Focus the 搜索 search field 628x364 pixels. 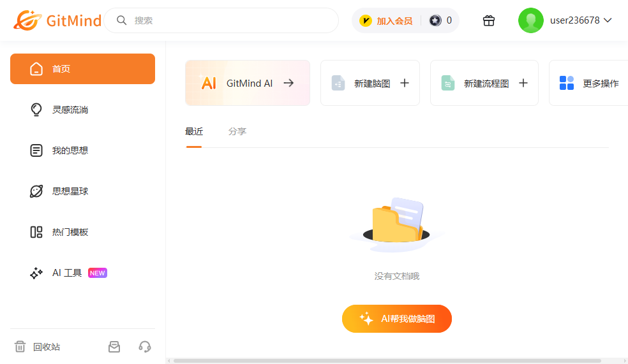(x=221, y=20)
